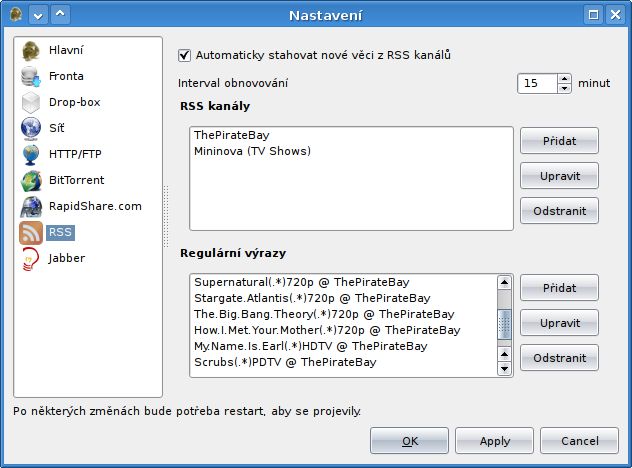Viewport: 632px width, 468px height.
Task: Open the Drop-box cube icon
Action: (x=31, y=102)
